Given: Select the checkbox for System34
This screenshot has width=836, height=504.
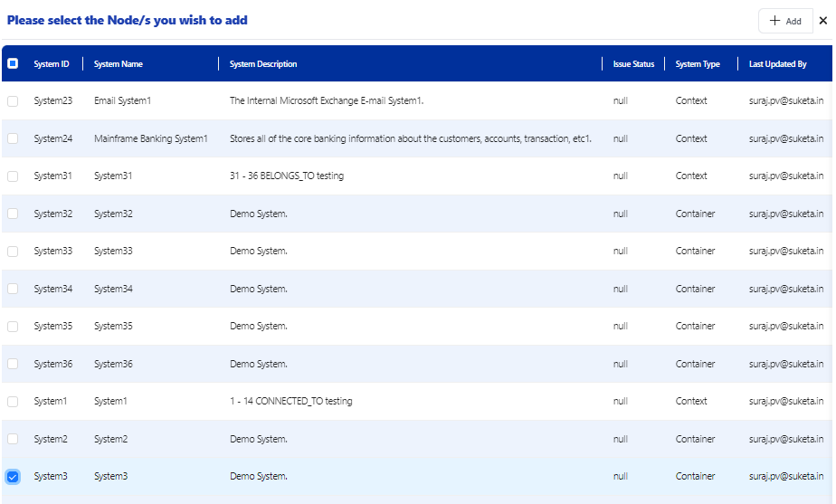Looking at the screenshot, I should point(13,289).
